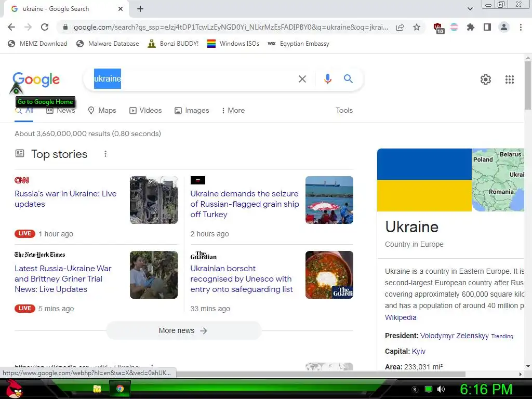This screenshot has height=399, width=532.
Task: Click the More news button
Action: pyautogui.click(x=183, y=330)
